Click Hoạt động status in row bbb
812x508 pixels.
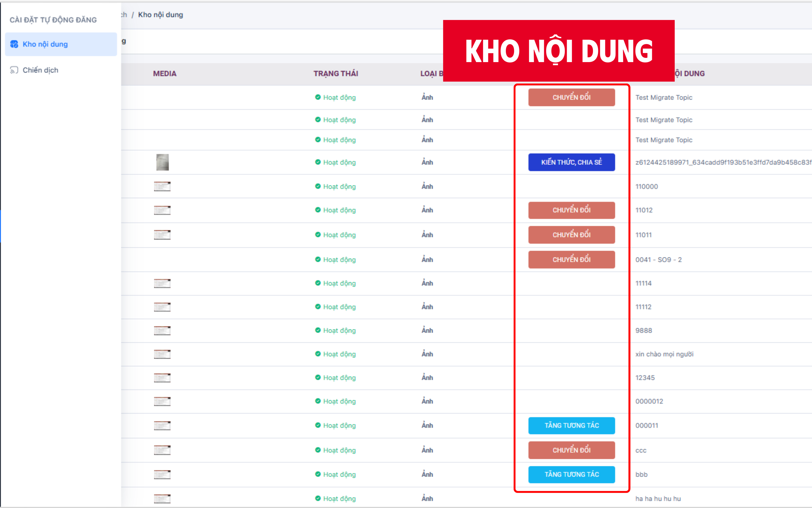click(336, 474)
